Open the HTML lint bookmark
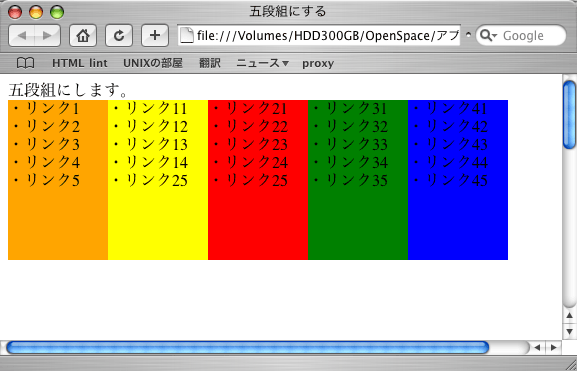 80,63
